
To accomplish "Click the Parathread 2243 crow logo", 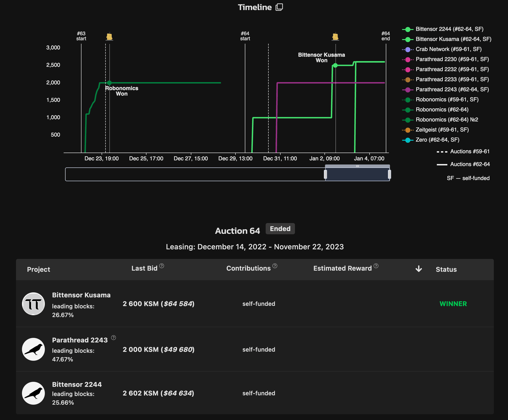I will click(x=33, y=349).
